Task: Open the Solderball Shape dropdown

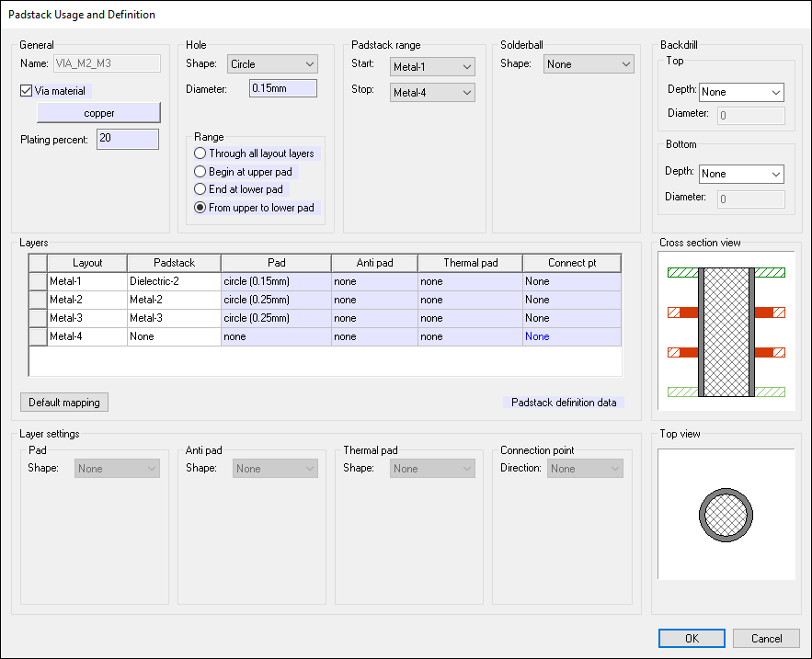Action: coord(589,63)
